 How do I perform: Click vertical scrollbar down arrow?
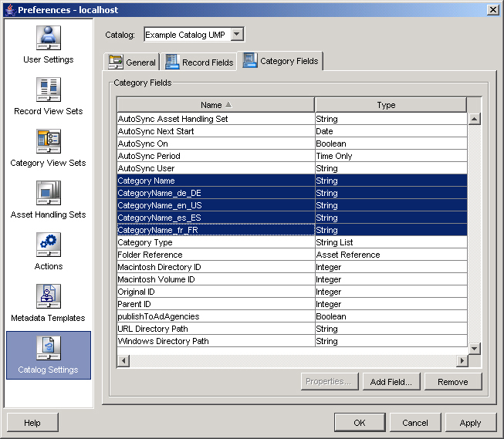[475, 348]
